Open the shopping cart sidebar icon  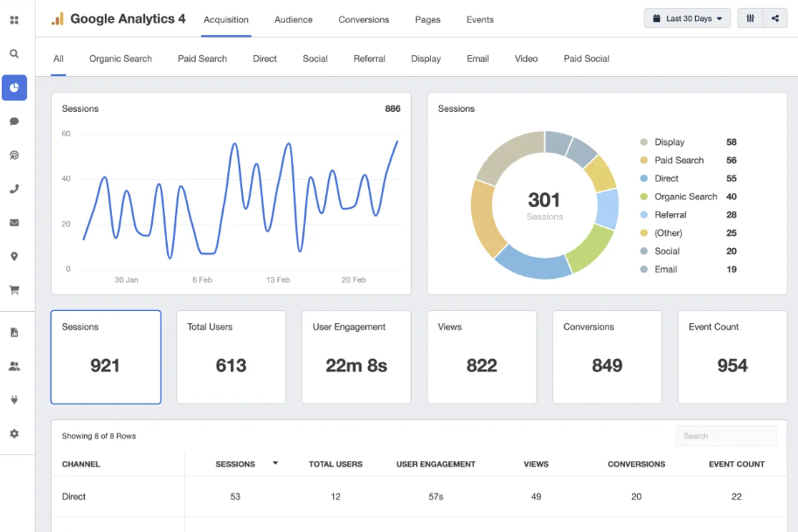(x=14, y=290)
